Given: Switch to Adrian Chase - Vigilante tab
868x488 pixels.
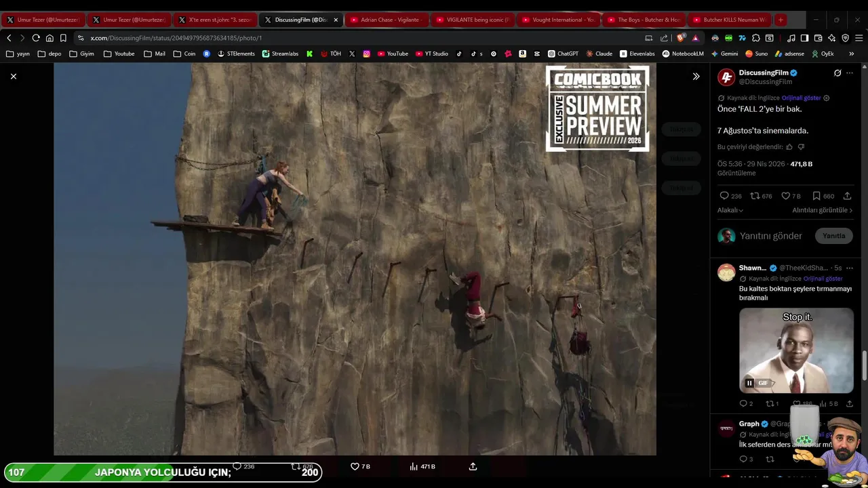Looking at the screenshot, I should click(x=387, y=20).
